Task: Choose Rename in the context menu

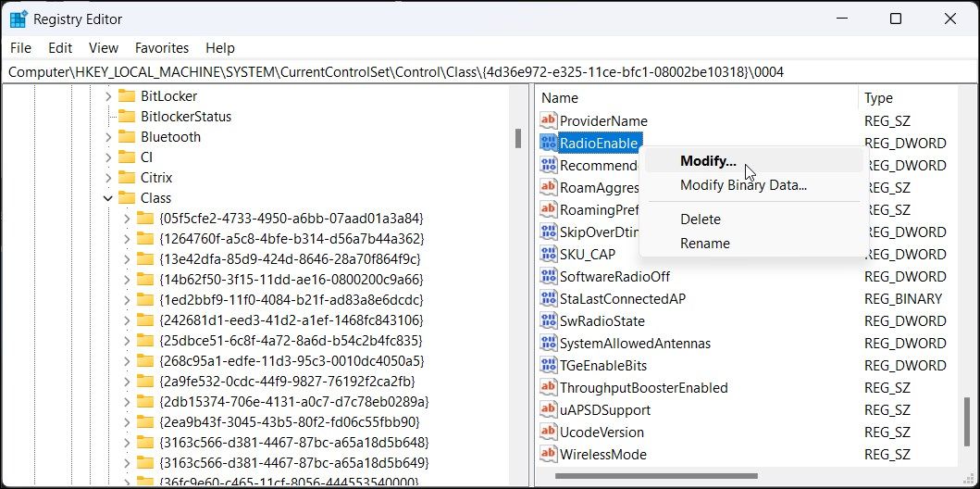Action: [x=753, y=244]
